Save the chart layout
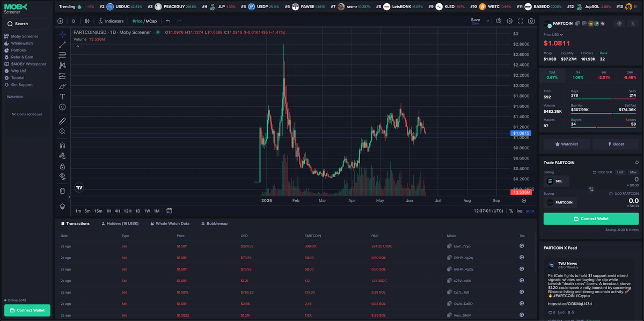 tap(475, 21)
